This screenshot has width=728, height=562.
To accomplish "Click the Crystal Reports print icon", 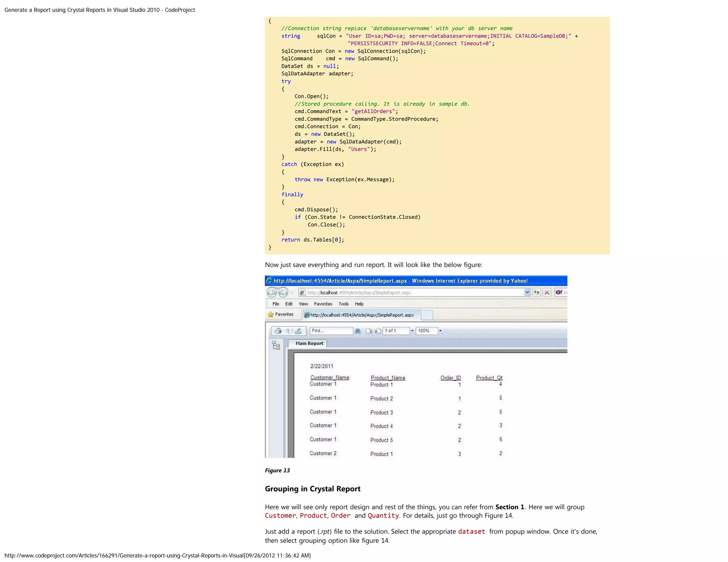I will [278, 331].
